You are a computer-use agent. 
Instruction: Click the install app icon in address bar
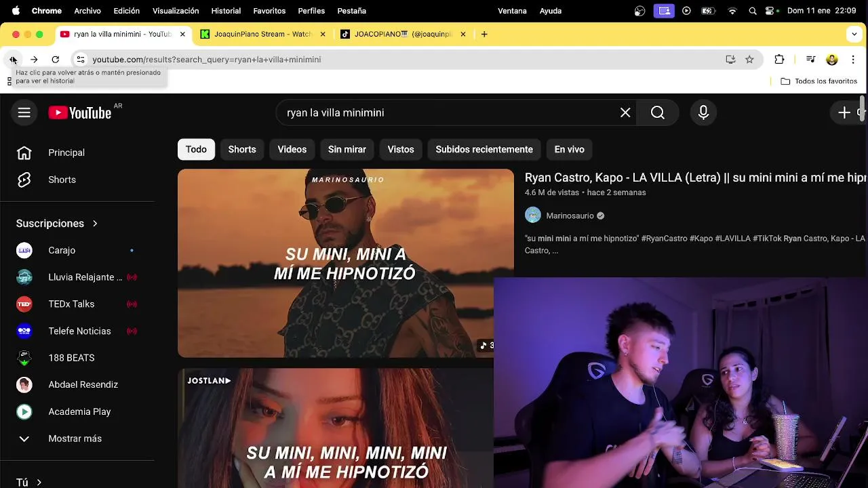pos(730,60)
